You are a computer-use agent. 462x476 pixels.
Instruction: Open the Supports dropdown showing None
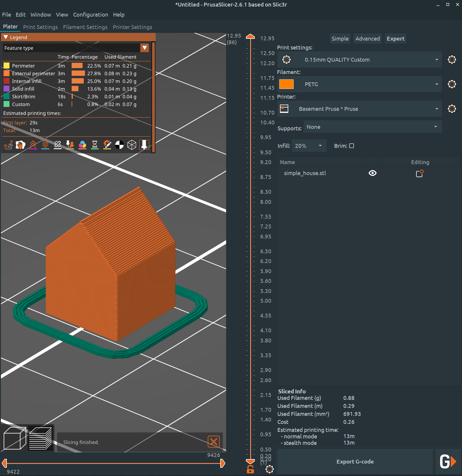(x=372, y=127)
